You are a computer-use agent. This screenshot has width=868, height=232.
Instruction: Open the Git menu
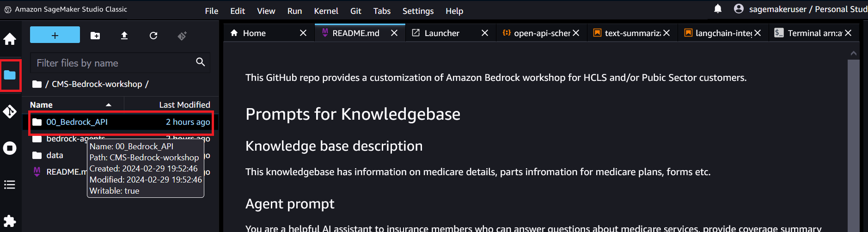point(356,11)
